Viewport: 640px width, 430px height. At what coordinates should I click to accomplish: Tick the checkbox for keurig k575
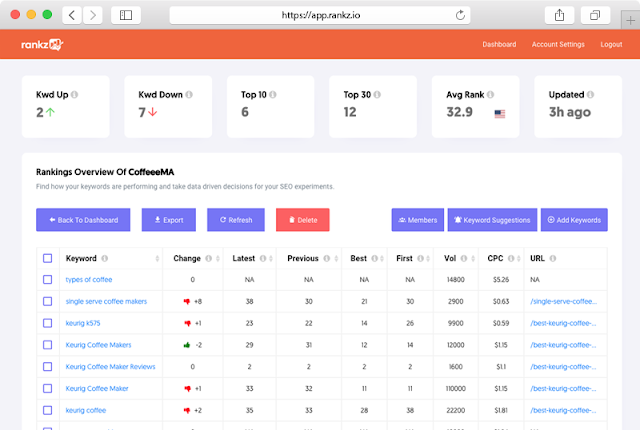(x=47, y=323)
